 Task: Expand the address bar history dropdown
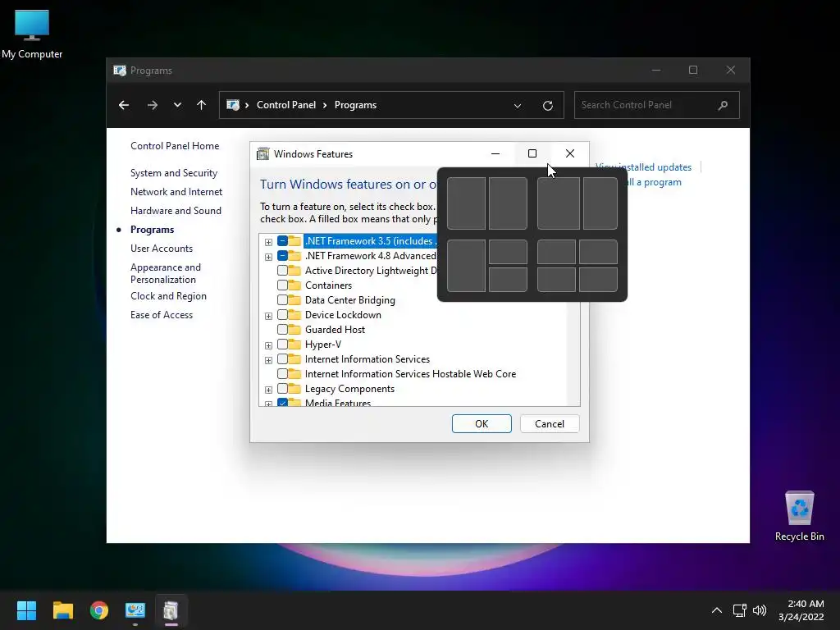click(518, 106)
